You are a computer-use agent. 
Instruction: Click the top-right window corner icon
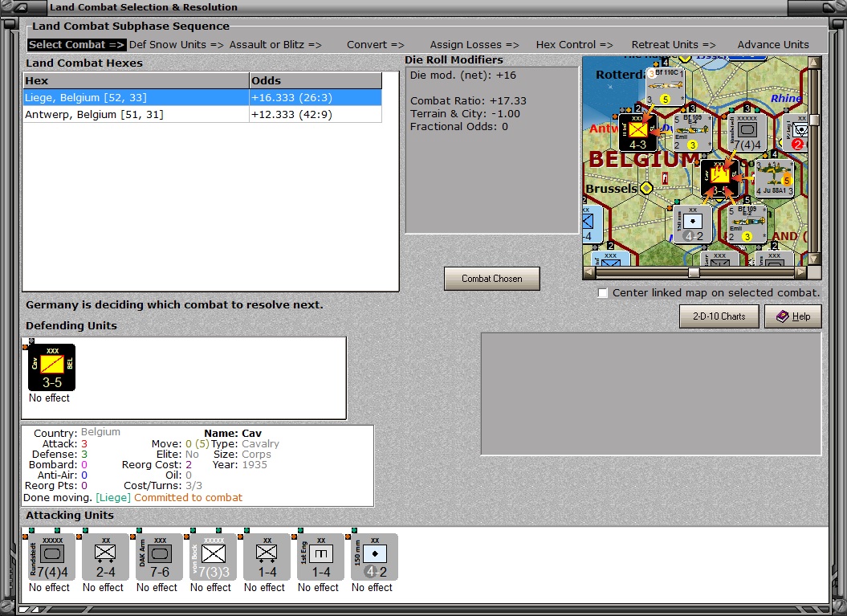[829, 7]
